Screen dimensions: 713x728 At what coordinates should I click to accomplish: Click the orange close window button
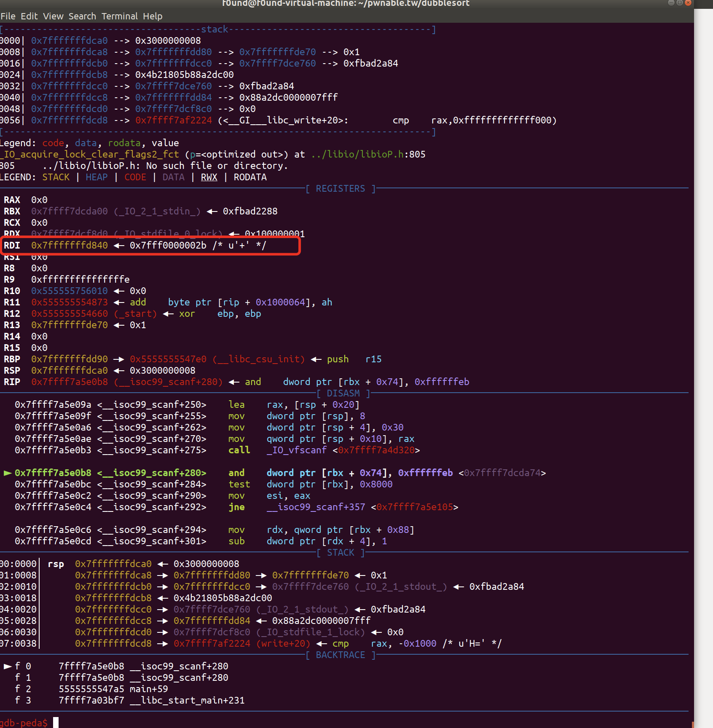tap(688, 3)
